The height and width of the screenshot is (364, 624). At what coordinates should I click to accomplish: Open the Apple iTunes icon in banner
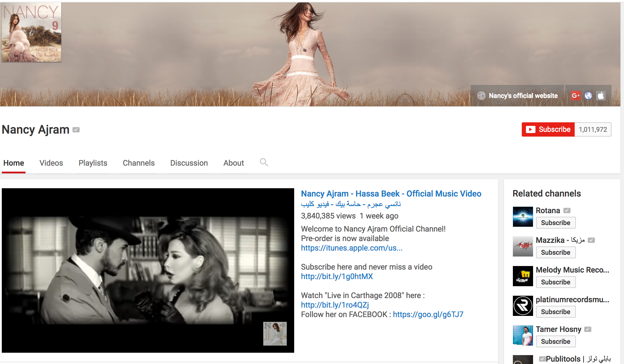pos(601,96)
